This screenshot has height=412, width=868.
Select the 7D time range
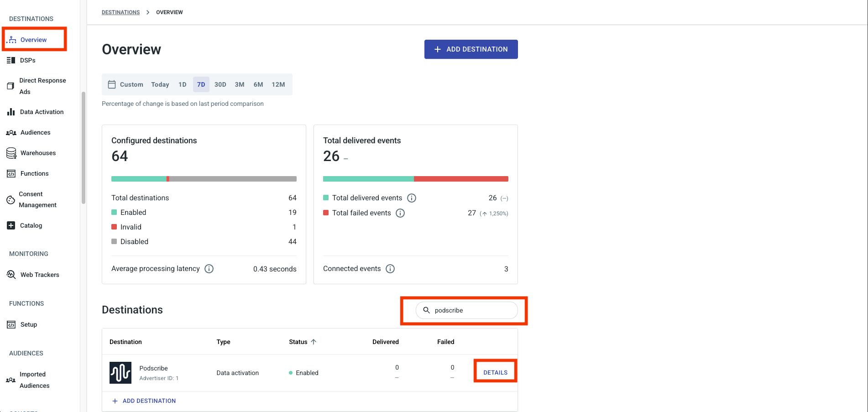click(201, 84)
